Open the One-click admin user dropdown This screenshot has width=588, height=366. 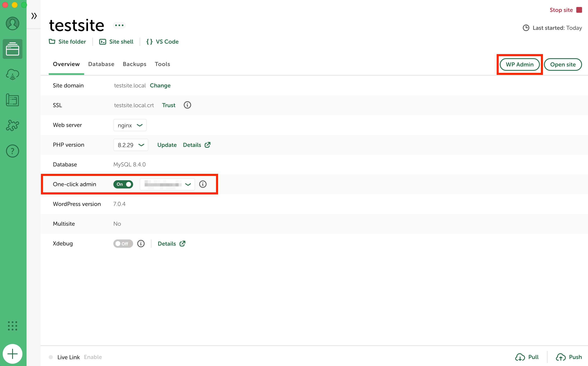pyautogui.click(x=167, y=184)
